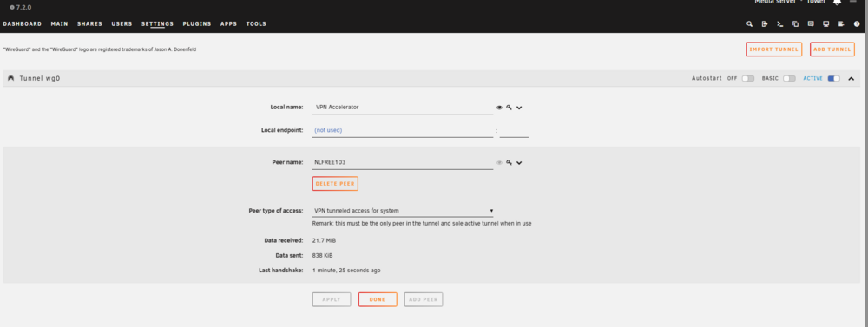Click the Apply button
The height and width of the screenshot is (327, 868).
click(x=332, y=299)
